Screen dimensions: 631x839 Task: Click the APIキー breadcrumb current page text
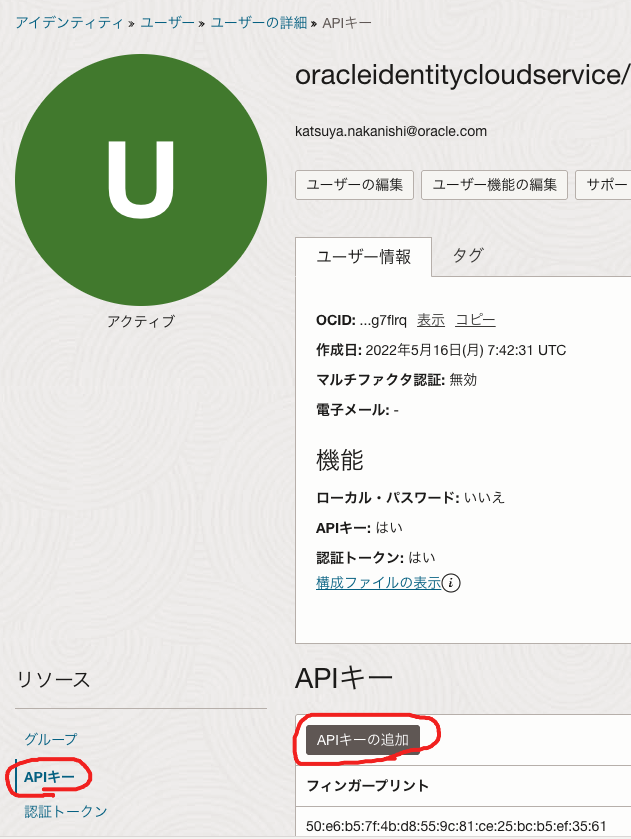(347, 23)
